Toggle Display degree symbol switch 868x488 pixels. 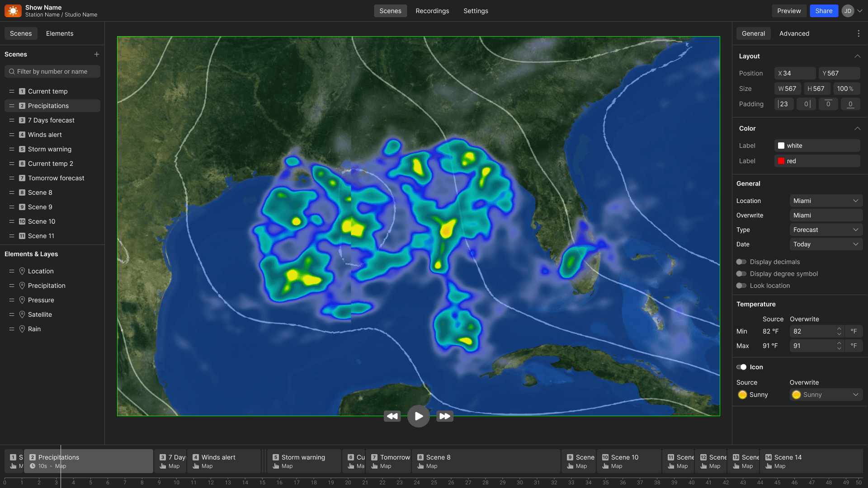point(741,274)
